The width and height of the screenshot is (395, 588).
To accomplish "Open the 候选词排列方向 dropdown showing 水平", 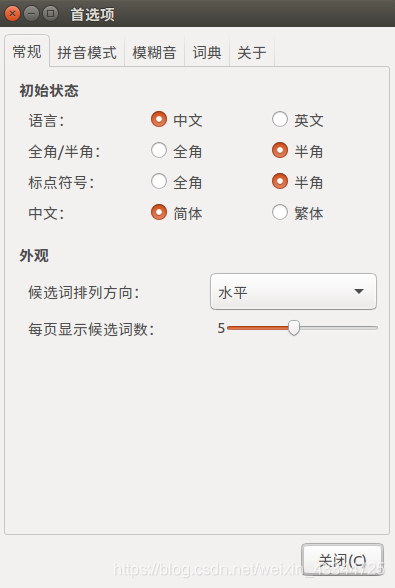I will (293, 291).
